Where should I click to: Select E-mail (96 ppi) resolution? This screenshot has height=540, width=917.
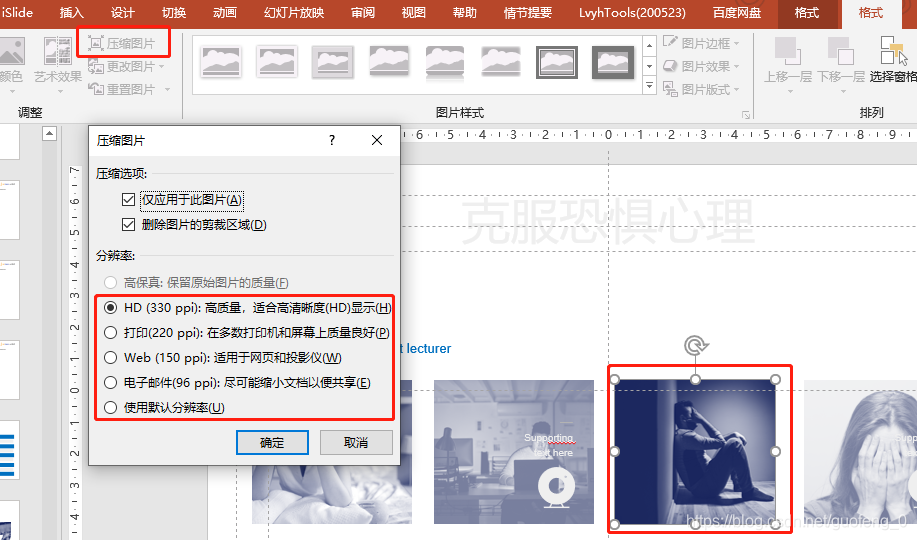click(110, 383)
